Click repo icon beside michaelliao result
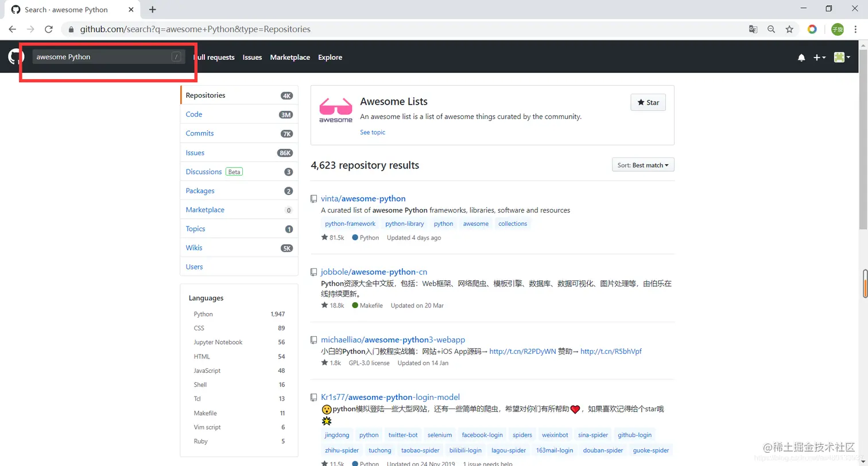 click(x=313, y=340)
